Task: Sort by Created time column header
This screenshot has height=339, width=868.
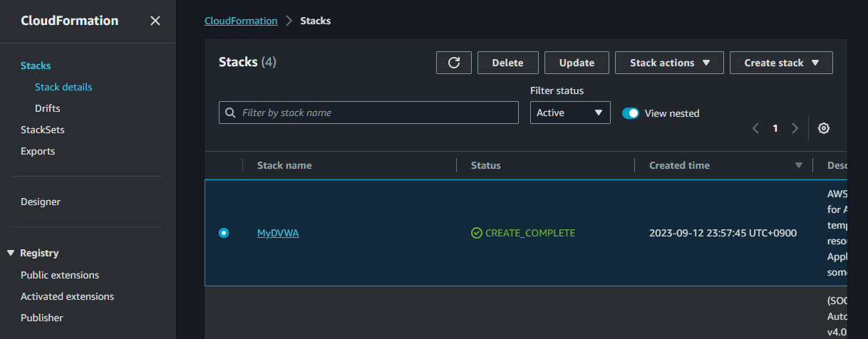Action: 679,165
